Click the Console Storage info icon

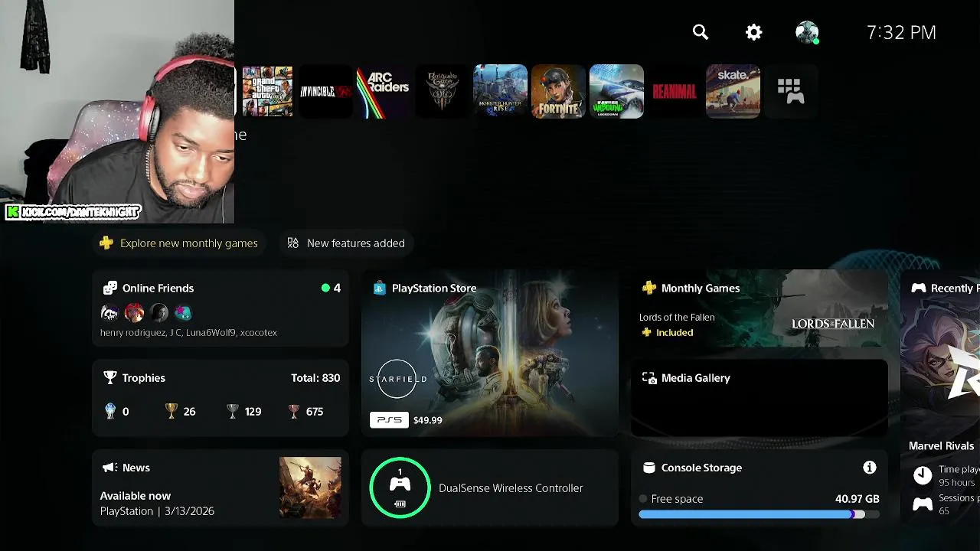coord(869,468)
